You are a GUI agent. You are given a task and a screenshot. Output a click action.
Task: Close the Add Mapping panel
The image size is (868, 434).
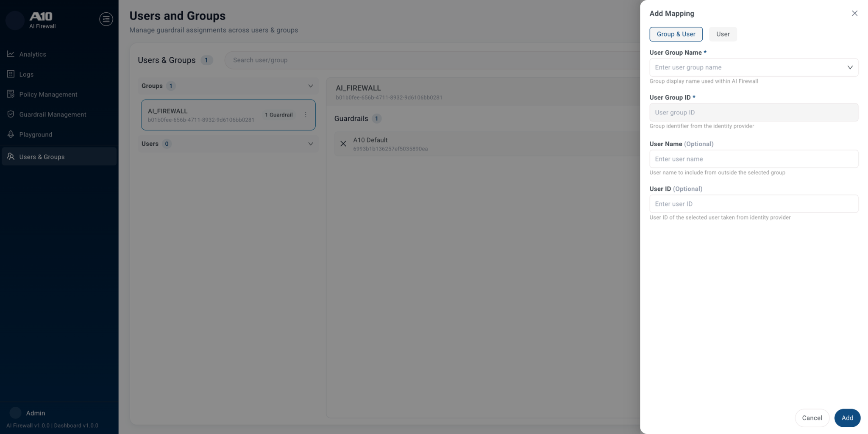tap(854, 13)
